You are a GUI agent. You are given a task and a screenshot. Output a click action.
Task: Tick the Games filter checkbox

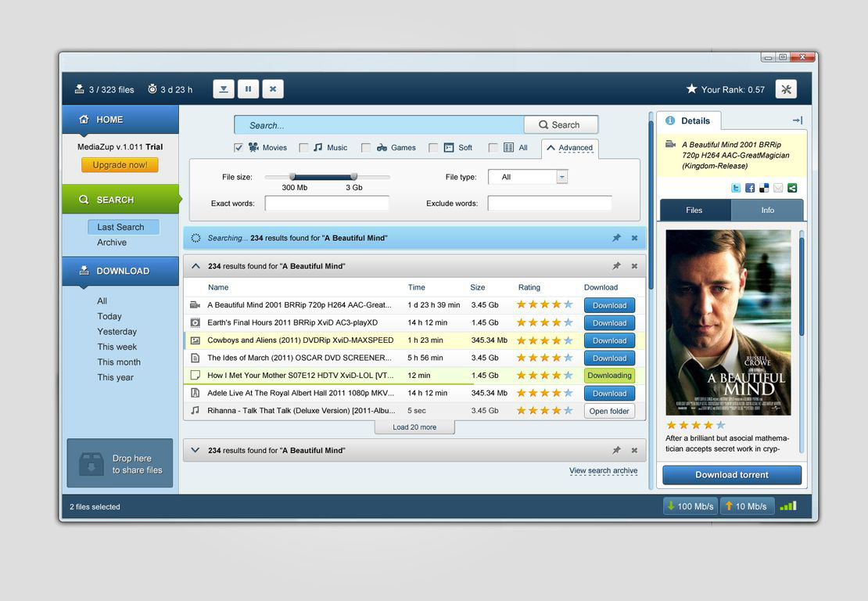[366, 147]
